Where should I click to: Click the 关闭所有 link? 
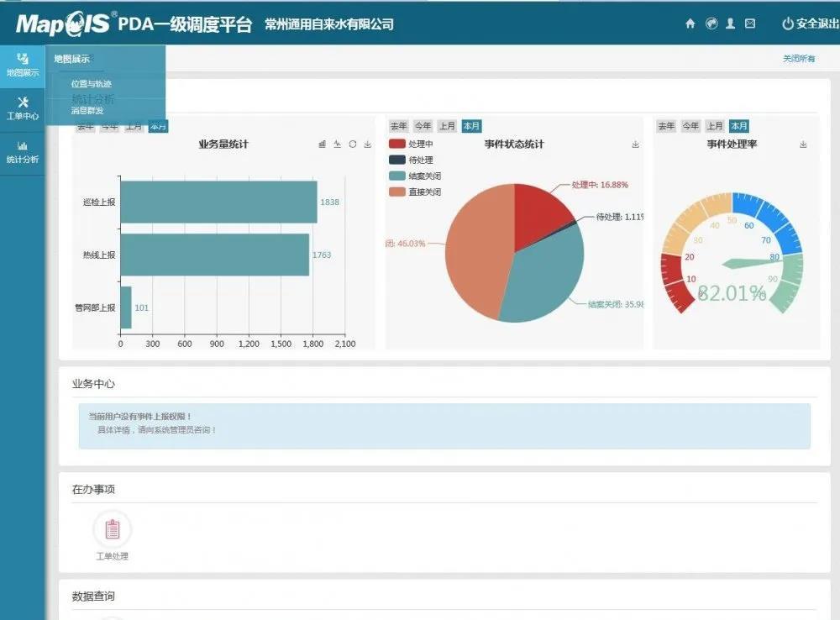coord(798,59)
